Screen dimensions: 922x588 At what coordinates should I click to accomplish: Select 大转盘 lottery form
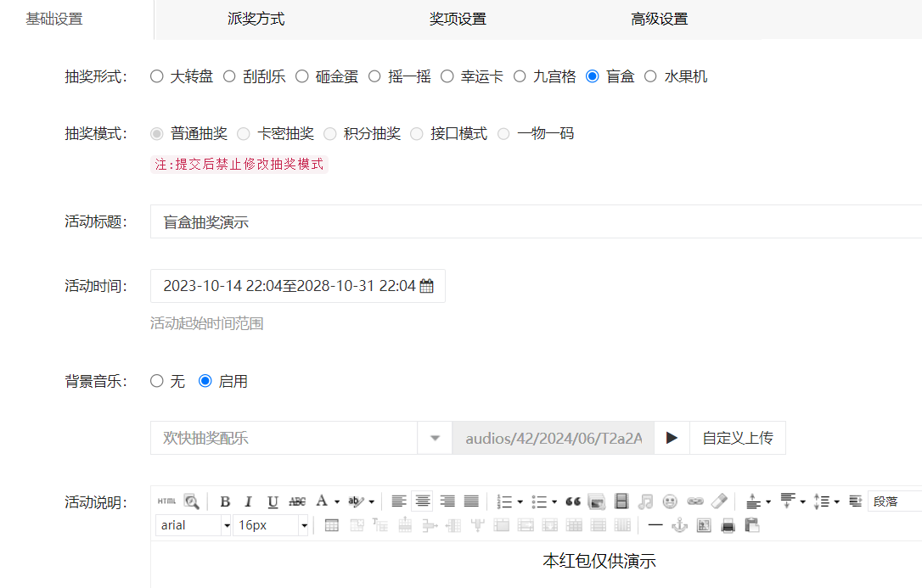pos(156,76)
